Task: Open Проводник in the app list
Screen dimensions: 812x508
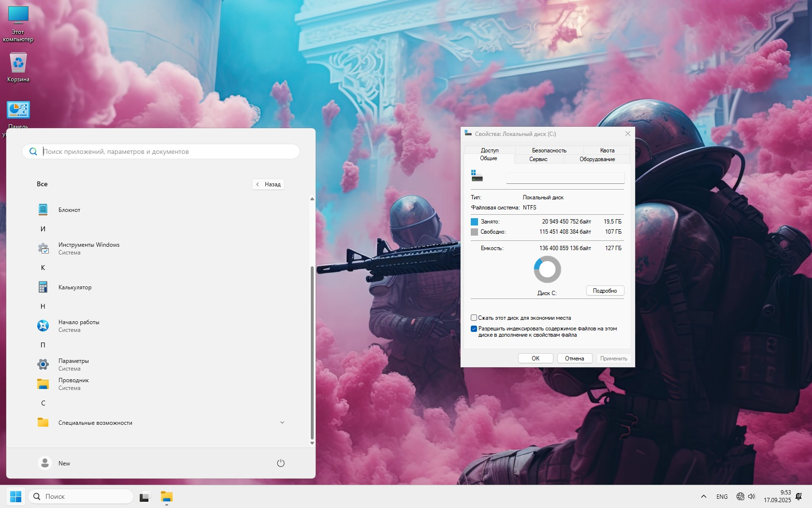Action: (x=73, y=384)
